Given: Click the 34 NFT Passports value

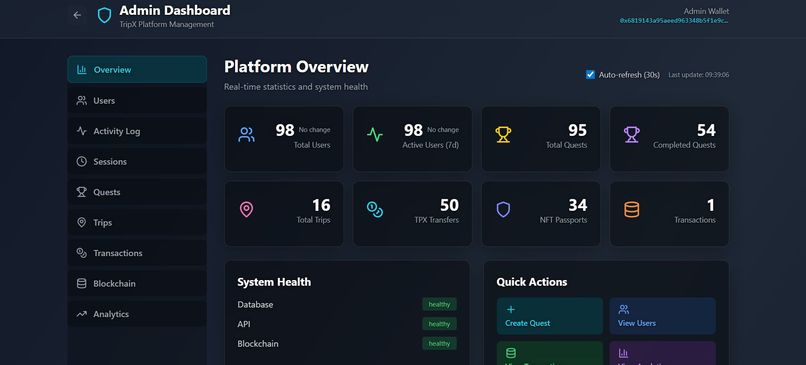Looking at the screenshot, I should 577,205.
